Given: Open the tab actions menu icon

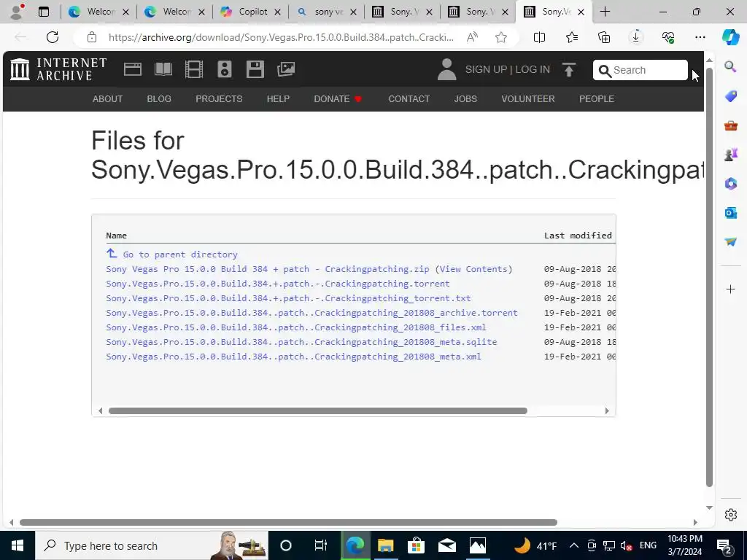Looking at the screenshot, I should [43, 12].
